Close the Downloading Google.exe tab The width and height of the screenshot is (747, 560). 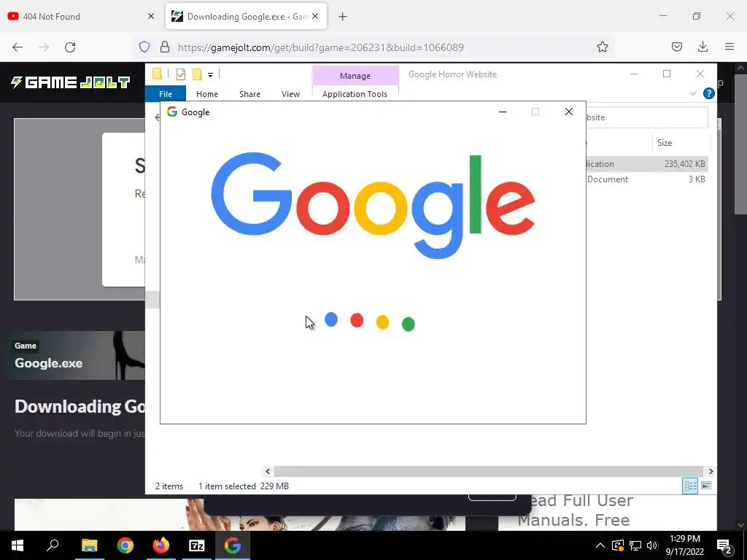pos(315,16)
